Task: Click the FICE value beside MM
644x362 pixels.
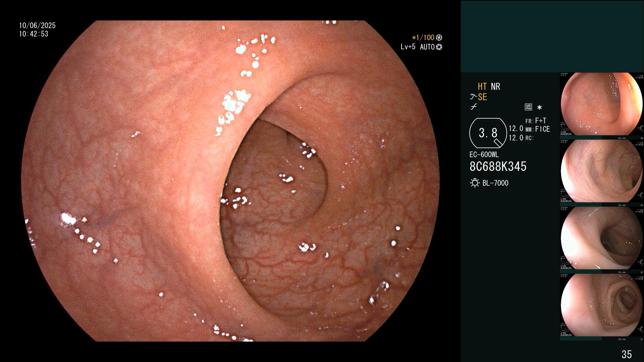Action: [x=542, y=129]
